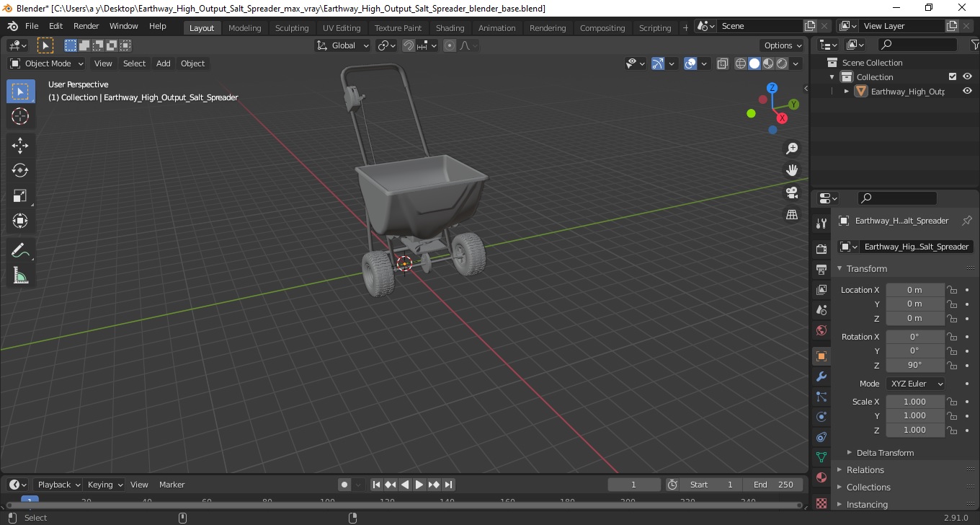Select the Transform tool
Screen dimensions: 980x525
coord(20,221)
